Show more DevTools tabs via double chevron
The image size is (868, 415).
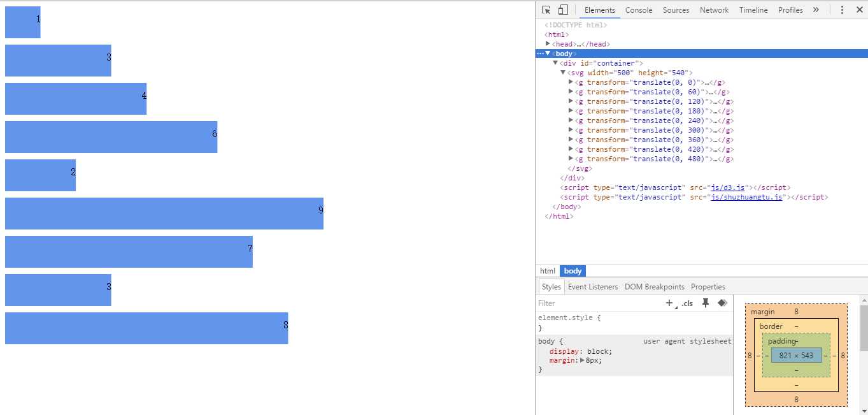tap(816, 10)
